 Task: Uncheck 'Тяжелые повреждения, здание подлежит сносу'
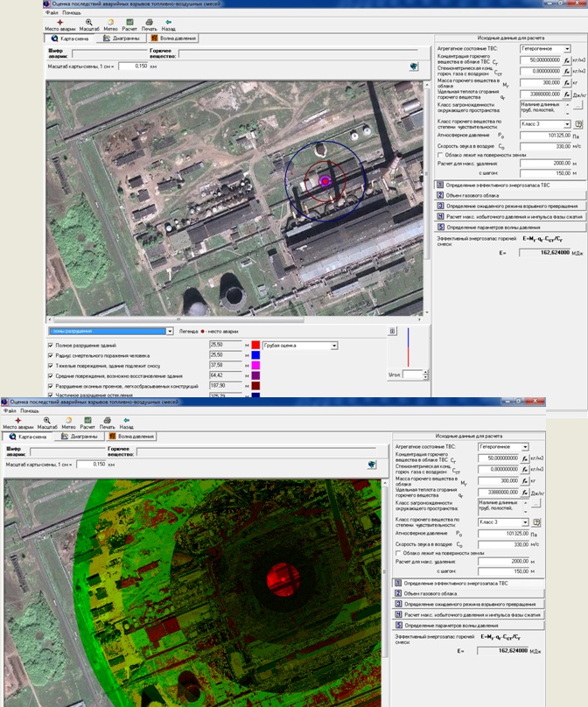(x=51, y=365)
